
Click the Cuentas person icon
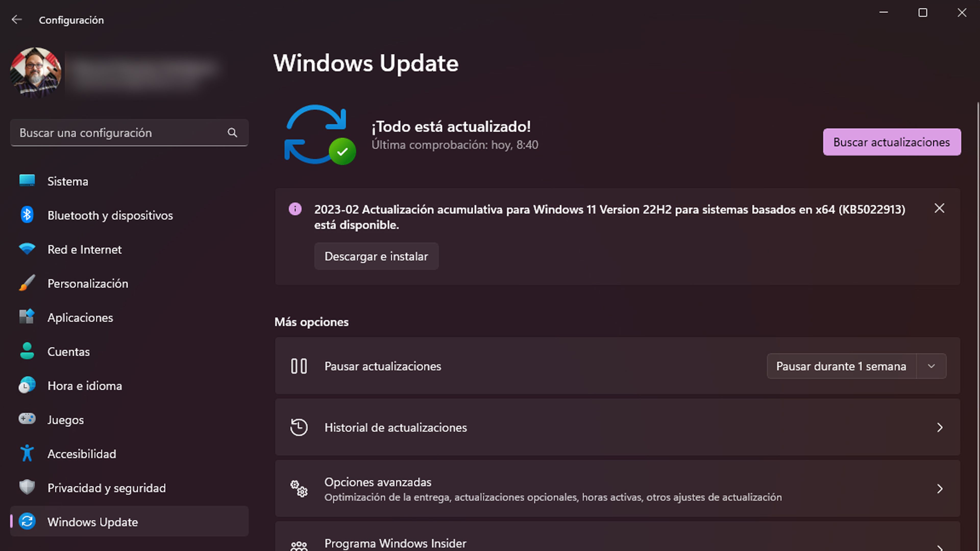(27, 351)
